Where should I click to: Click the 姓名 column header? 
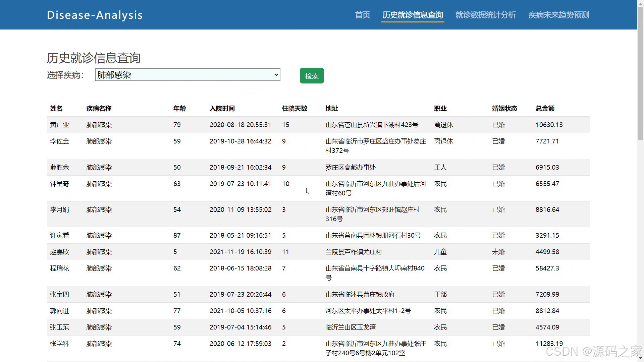point(56,108)
